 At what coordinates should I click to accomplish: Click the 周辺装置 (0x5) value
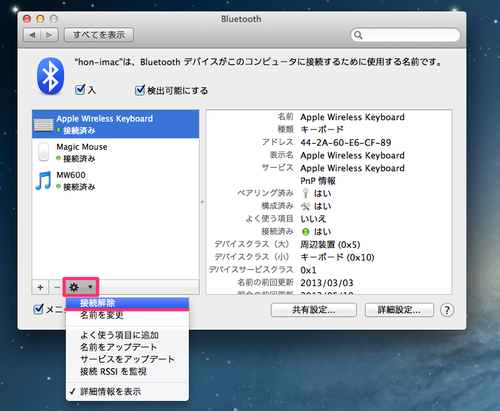tap(330, 245)
